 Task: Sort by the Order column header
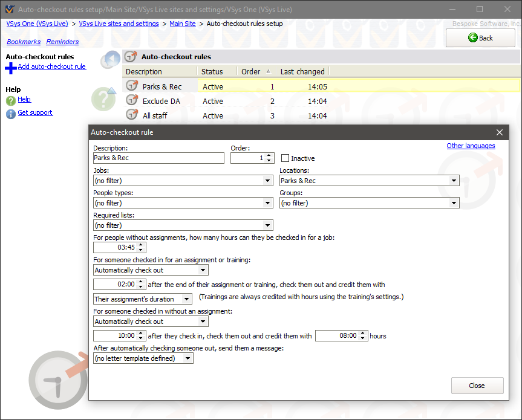(x=255, y=71)
